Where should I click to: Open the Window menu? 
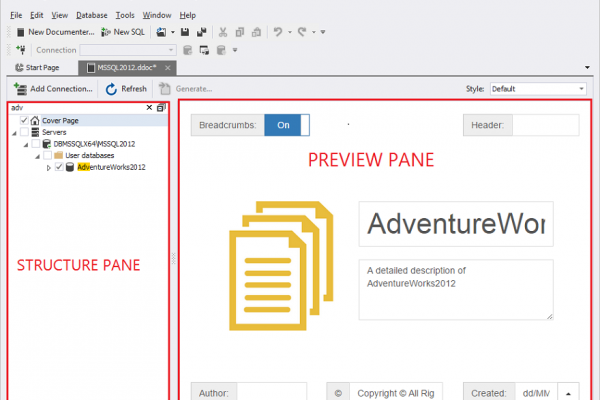pos(157,15)
